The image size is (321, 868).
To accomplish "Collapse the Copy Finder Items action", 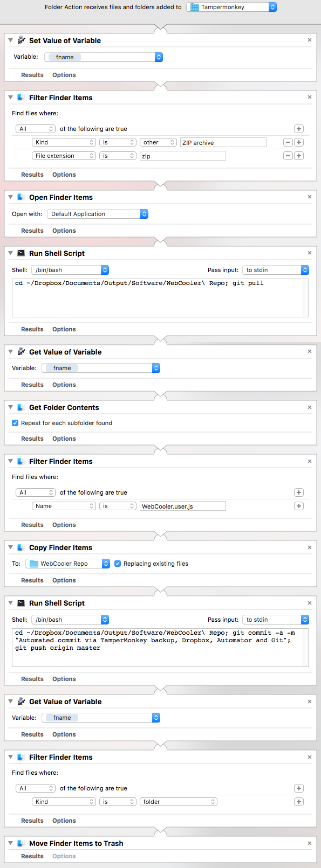I will [11, 547].
